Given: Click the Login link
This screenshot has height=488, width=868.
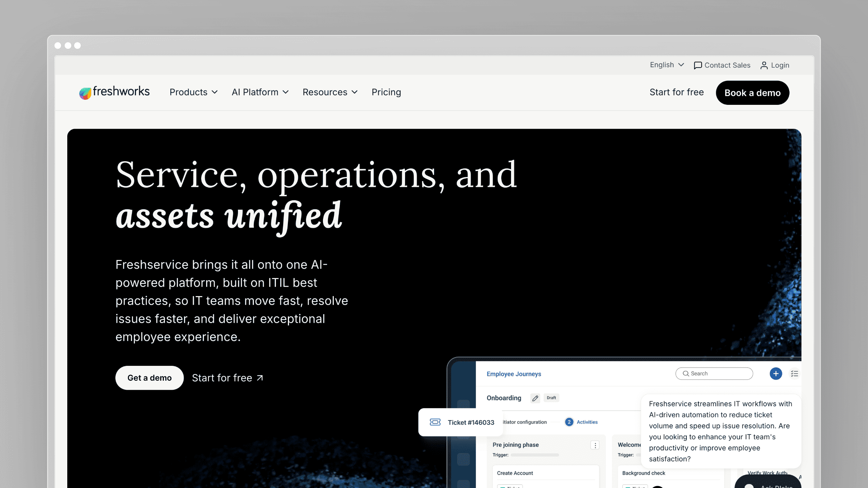Looking at the screenshot, I should [775, 65].
